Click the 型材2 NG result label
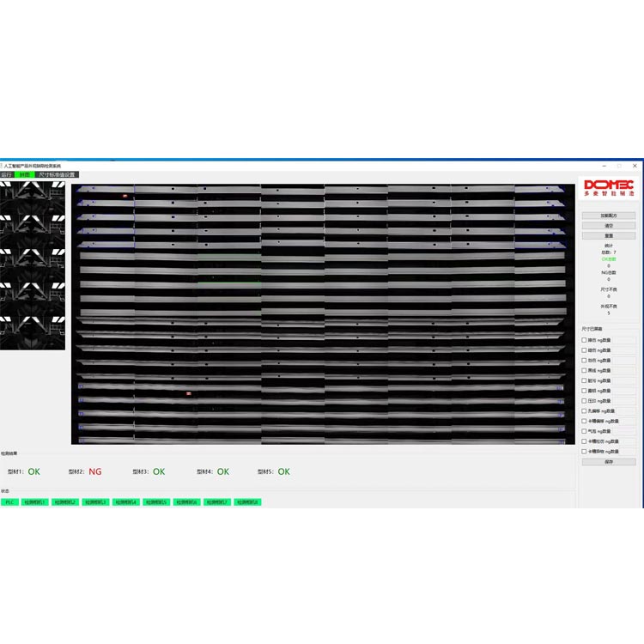The image size is (644, 644). (94, 471)
